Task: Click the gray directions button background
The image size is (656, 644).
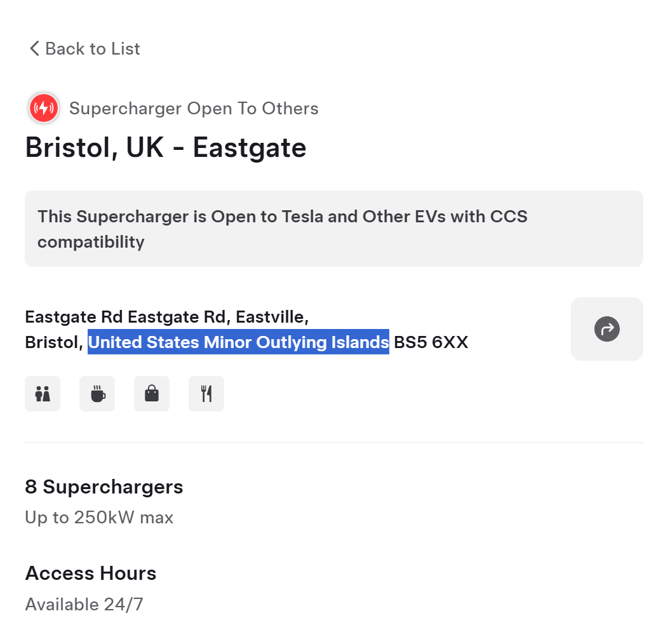Action: (606, 329)
